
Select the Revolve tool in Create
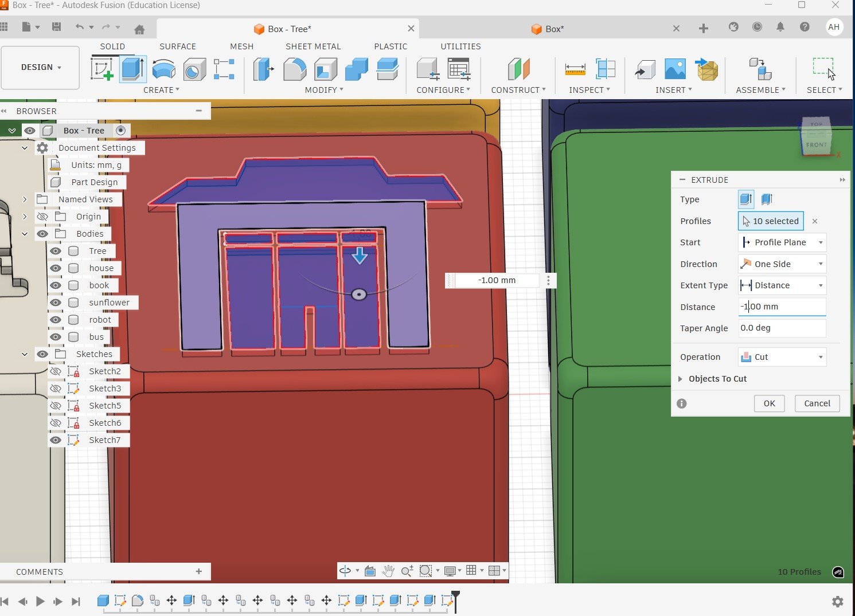tap(164, 69)
